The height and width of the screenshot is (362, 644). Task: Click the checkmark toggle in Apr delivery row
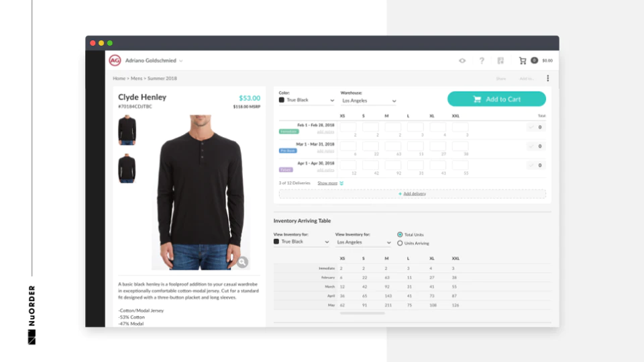531,165
